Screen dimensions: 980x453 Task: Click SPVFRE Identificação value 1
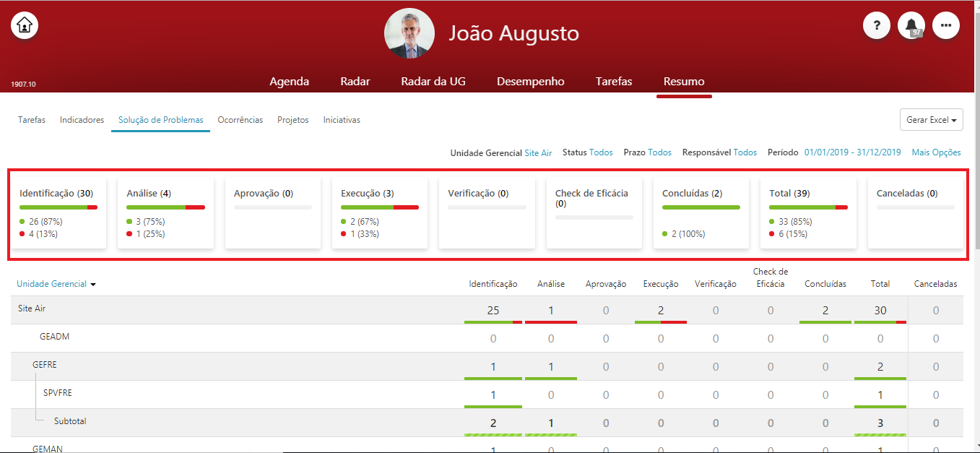pos(493,395)
